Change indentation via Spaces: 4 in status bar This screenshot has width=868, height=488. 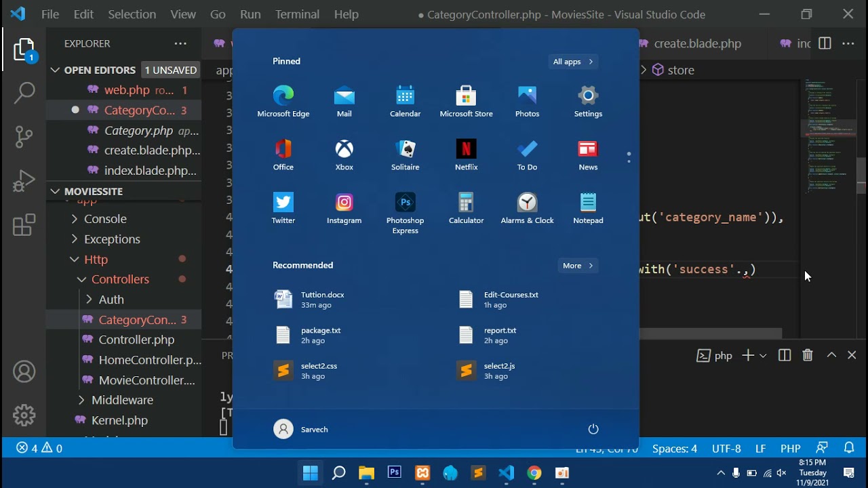675,449
